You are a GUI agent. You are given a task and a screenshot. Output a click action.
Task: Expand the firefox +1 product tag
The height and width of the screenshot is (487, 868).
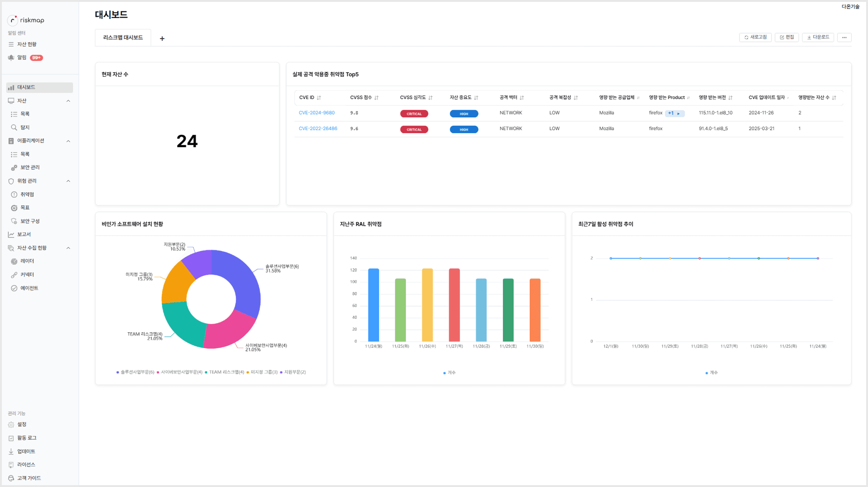(674, 113)
